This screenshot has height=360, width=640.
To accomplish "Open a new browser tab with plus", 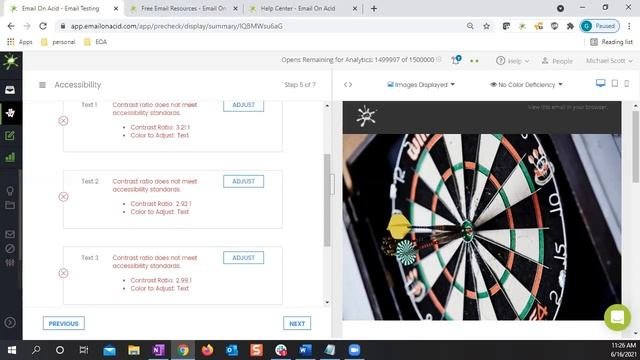I will [x=373, y=9].
